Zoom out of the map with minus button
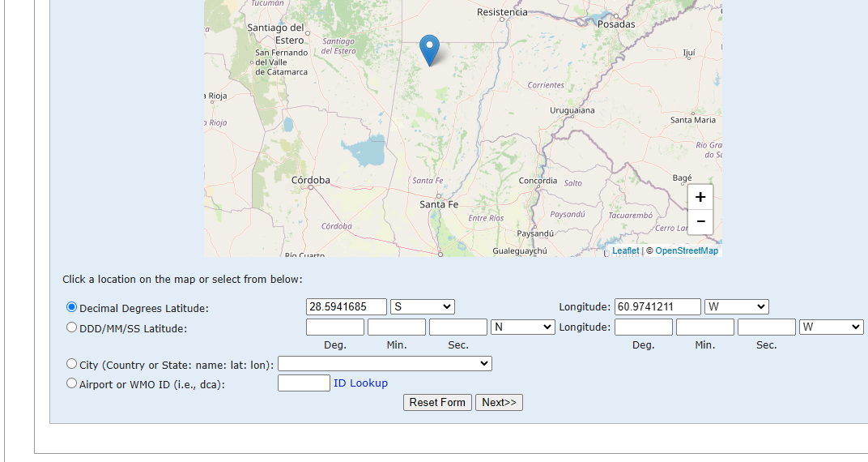This screenshot has width=868, height=462. (700, 221)
